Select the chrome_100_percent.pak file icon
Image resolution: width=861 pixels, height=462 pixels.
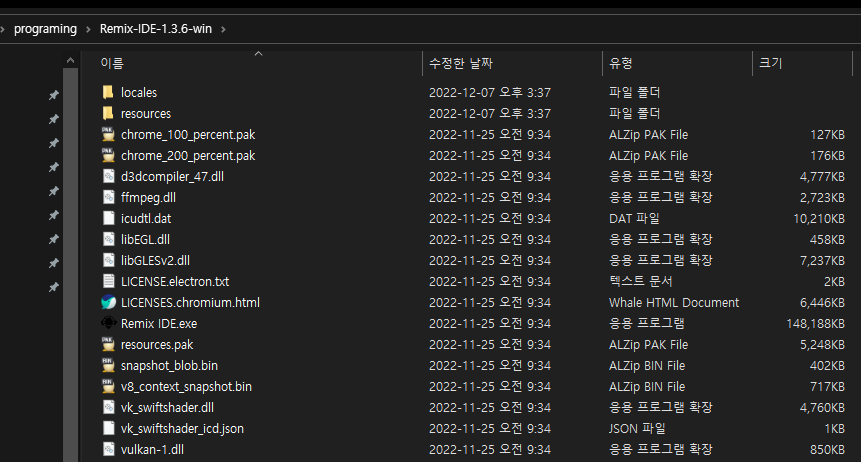108,134
